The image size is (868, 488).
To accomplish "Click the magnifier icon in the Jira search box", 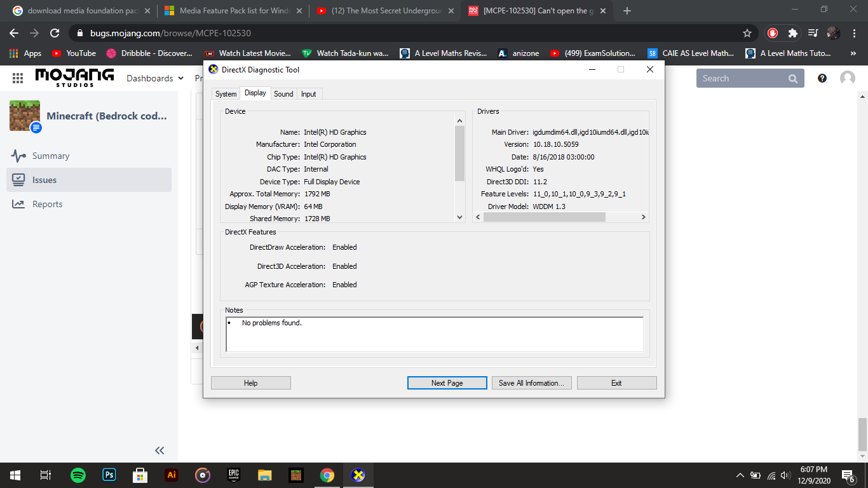I will (793, 79).
